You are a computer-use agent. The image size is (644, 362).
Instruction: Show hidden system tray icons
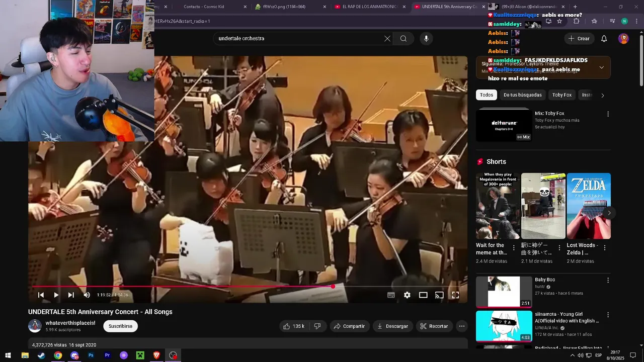coord(572,355)
